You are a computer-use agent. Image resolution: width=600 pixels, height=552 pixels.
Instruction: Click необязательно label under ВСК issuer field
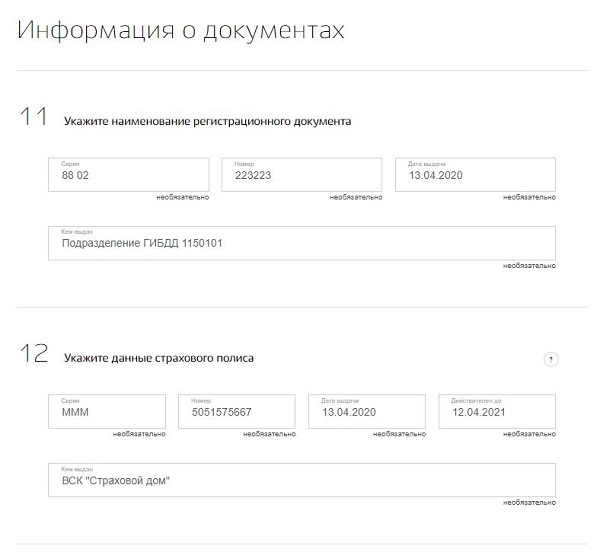coord(529,502)
